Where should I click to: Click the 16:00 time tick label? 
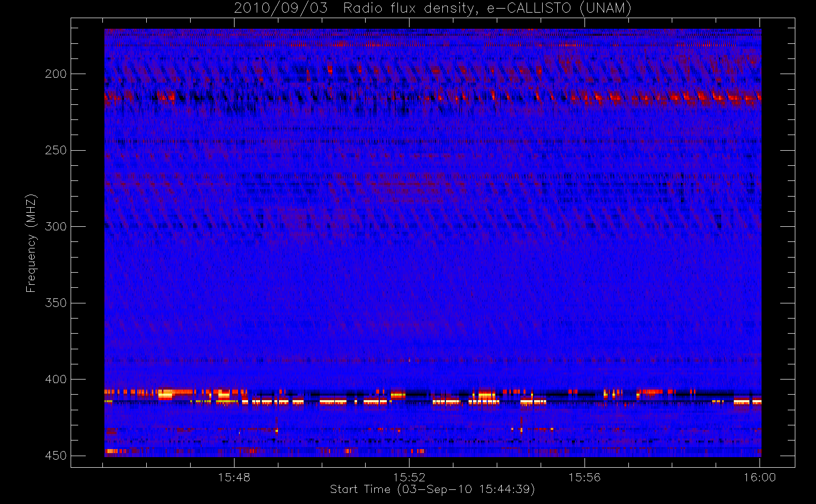[760, 477]
